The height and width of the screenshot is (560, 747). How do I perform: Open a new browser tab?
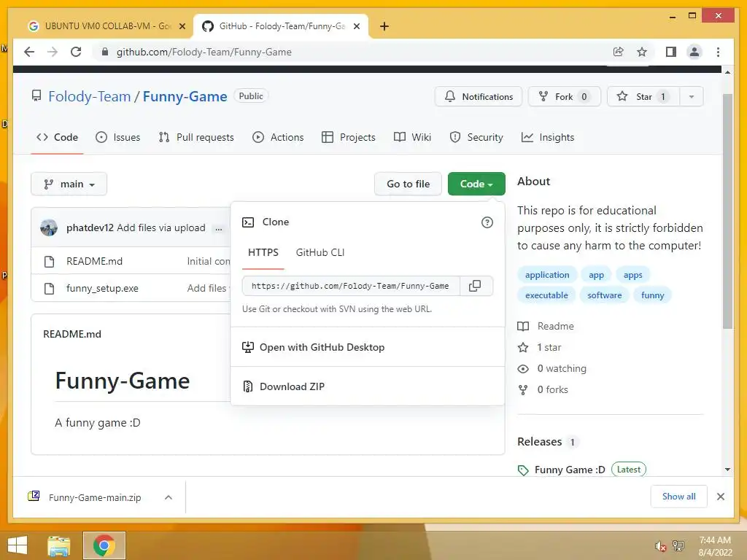pyautogui.click(x=384, y=26)
